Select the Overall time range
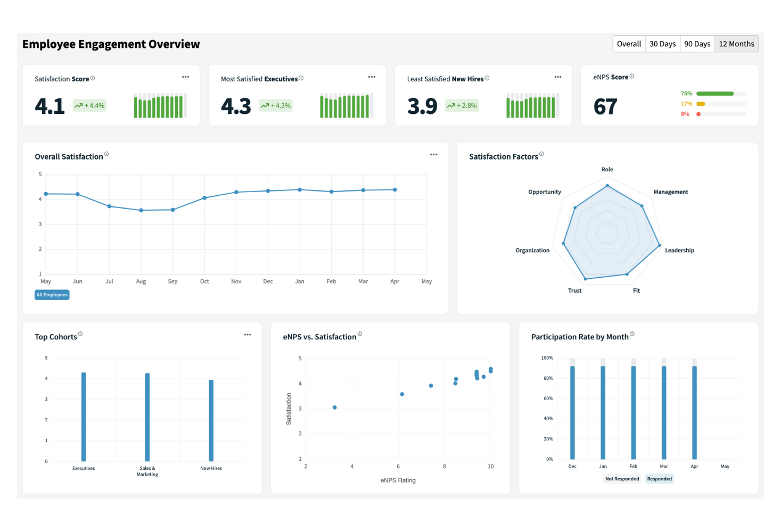Screen dimensions: 781x532 pyautogui.click(x=629, y=44)
